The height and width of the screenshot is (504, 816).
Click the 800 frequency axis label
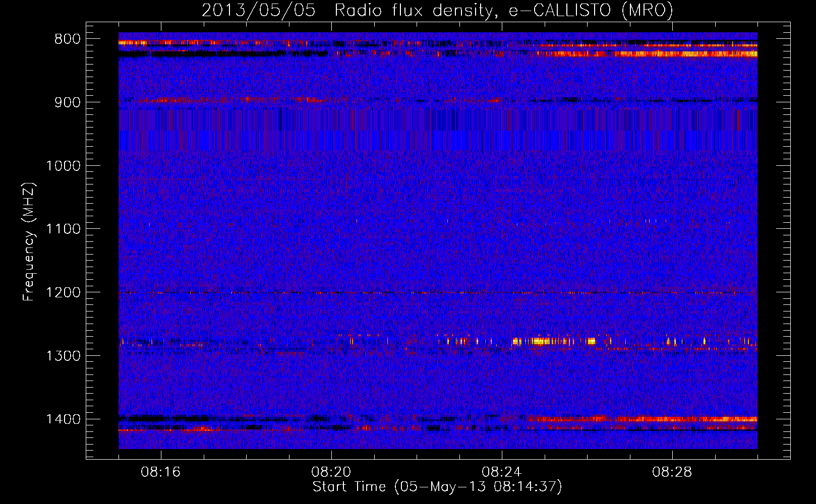(x=68, y=39)
